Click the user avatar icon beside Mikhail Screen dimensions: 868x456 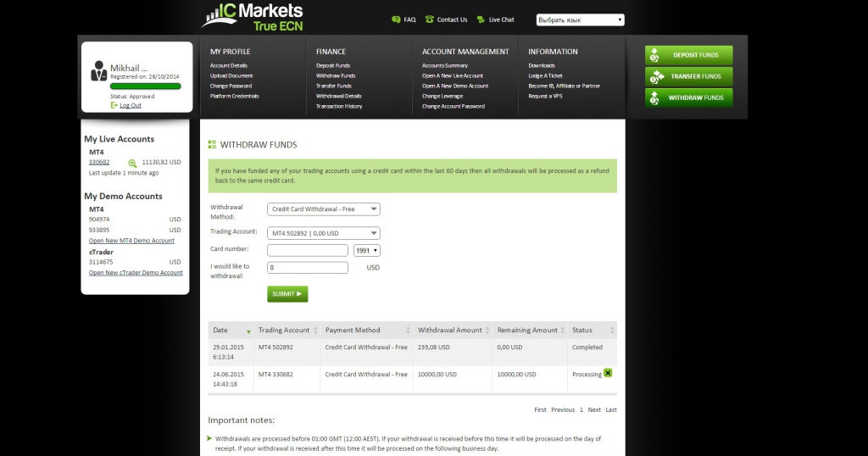(98, 71)
